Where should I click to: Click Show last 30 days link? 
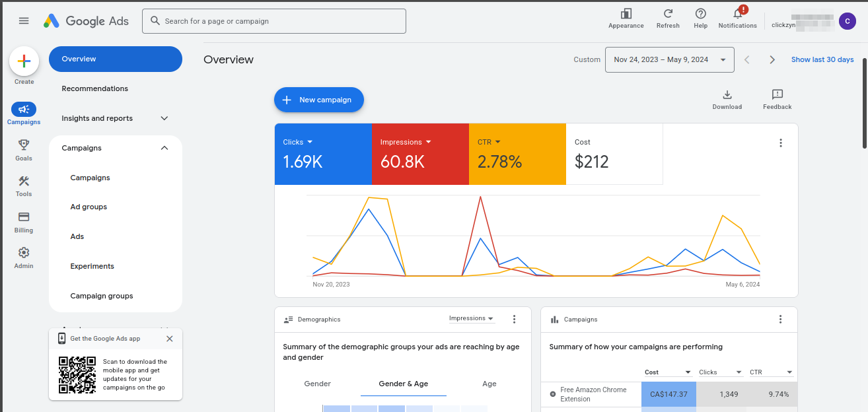822,59
